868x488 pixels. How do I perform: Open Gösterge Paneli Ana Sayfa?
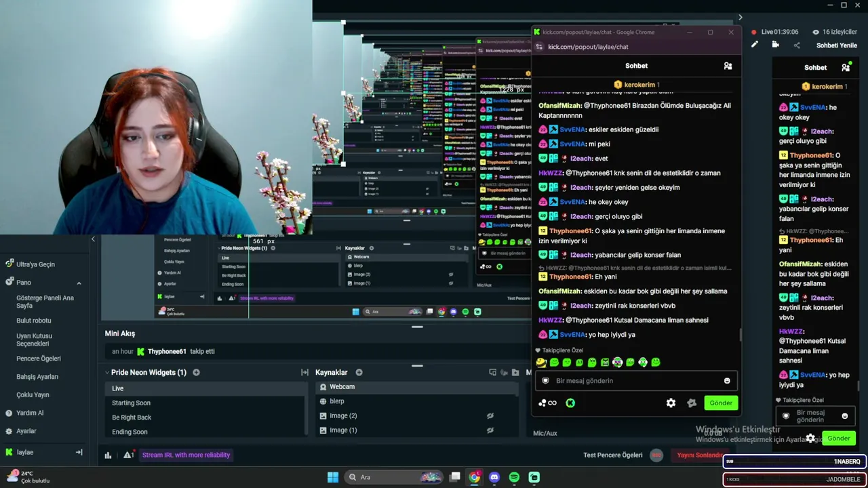45,302
